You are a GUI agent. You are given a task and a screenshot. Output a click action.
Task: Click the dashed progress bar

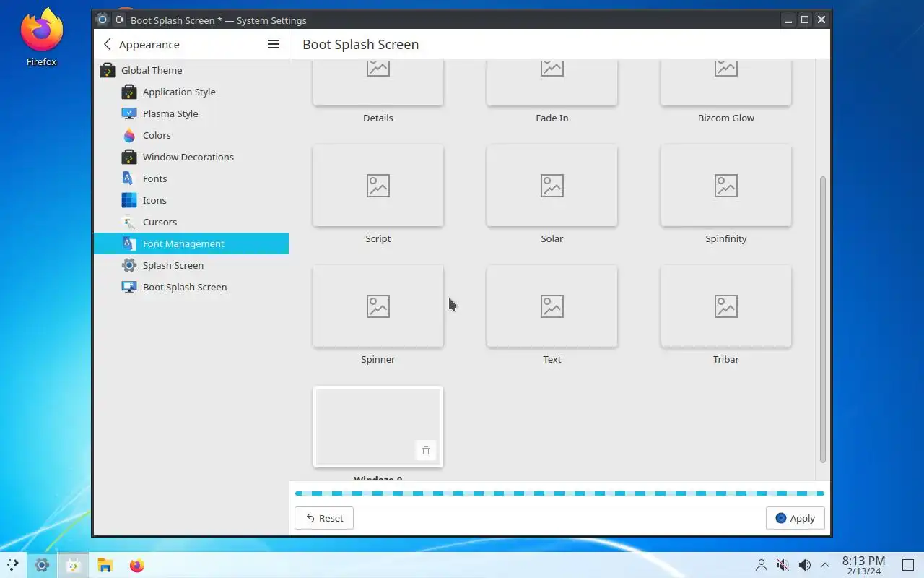[559, 493]
